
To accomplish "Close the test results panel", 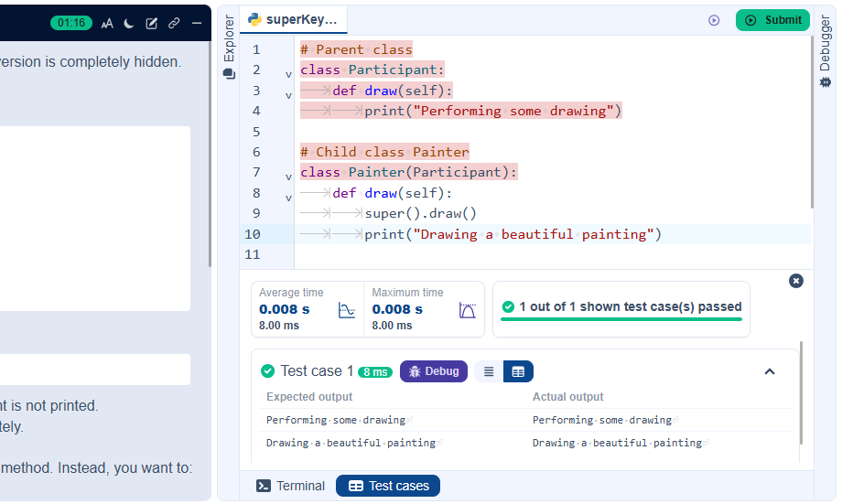I will click(796, 281).
